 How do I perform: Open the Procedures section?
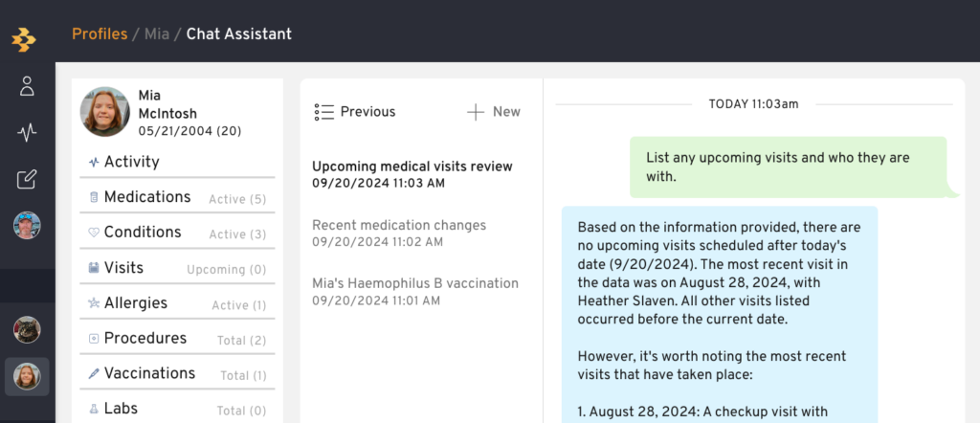coord(177,339)
